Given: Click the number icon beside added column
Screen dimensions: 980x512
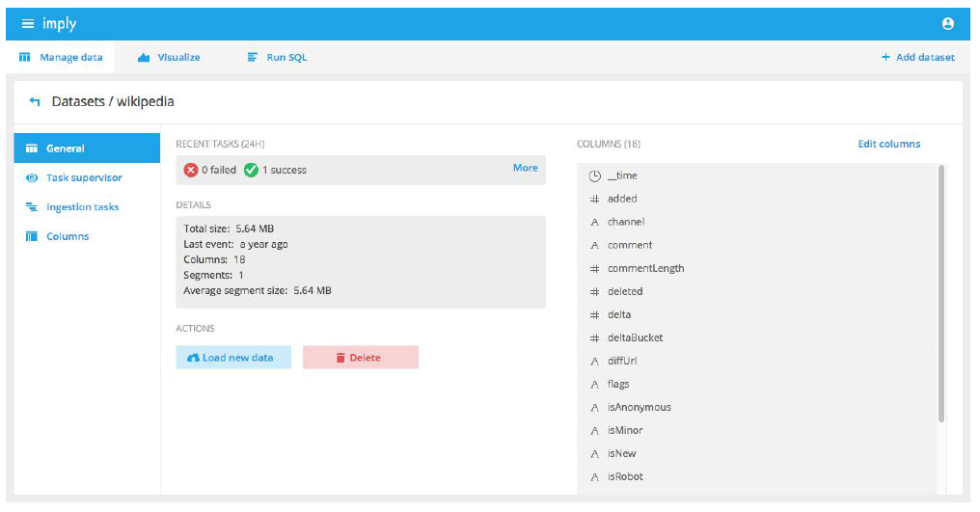Looking at the screenshot, I should (594, 199).
